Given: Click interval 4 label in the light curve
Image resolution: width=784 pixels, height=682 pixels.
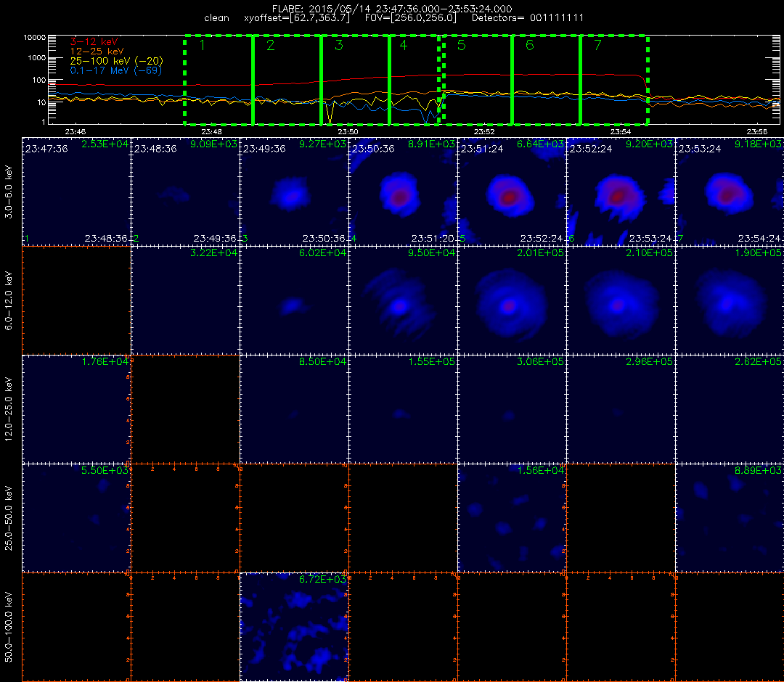Looking at the screenshot, I should pyautogui.click(x=404, y=46).
